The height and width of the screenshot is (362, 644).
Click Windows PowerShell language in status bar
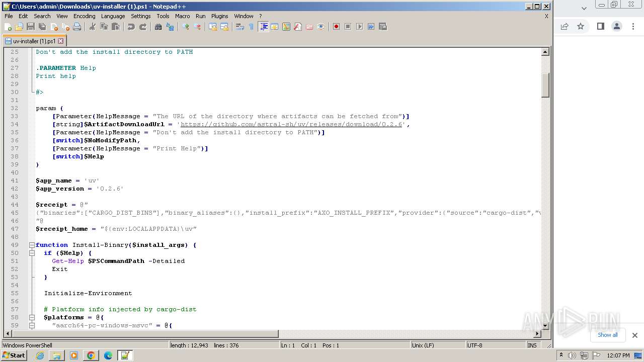coord(85,345)
